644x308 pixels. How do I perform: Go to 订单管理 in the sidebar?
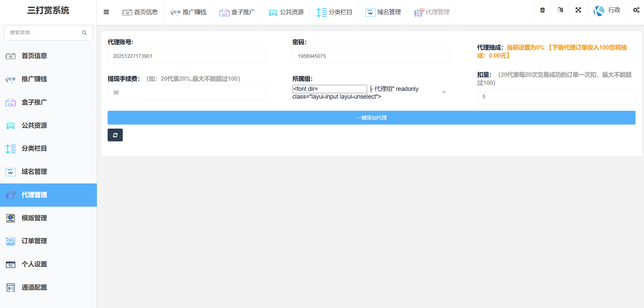(x=34, y=241)
